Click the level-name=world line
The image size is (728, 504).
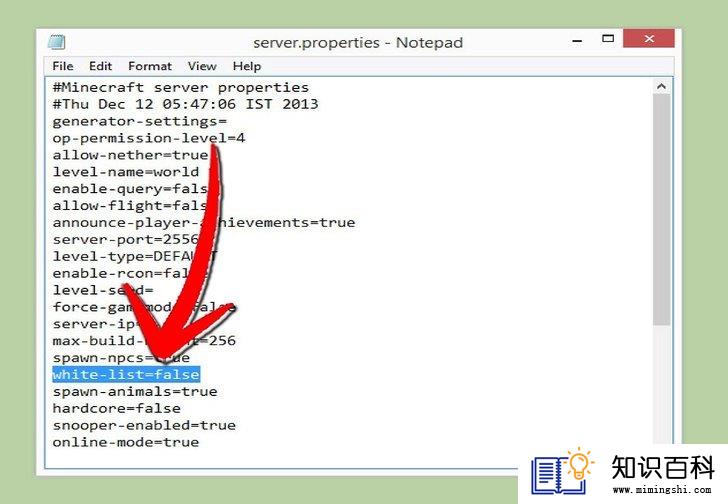pos(125,172)
